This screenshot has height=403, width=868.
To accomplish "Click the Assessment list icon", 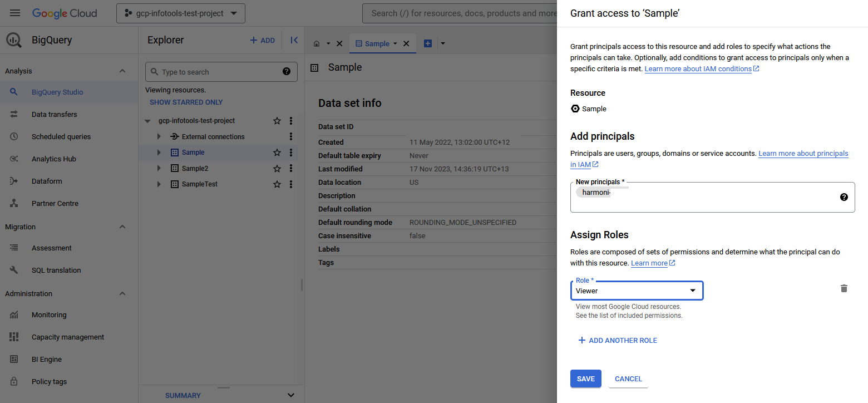I will click(x=14, y=248).
